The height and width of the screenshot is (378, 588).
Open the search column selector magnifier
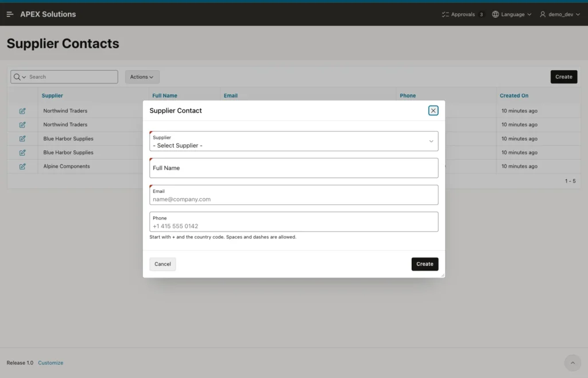20,77
